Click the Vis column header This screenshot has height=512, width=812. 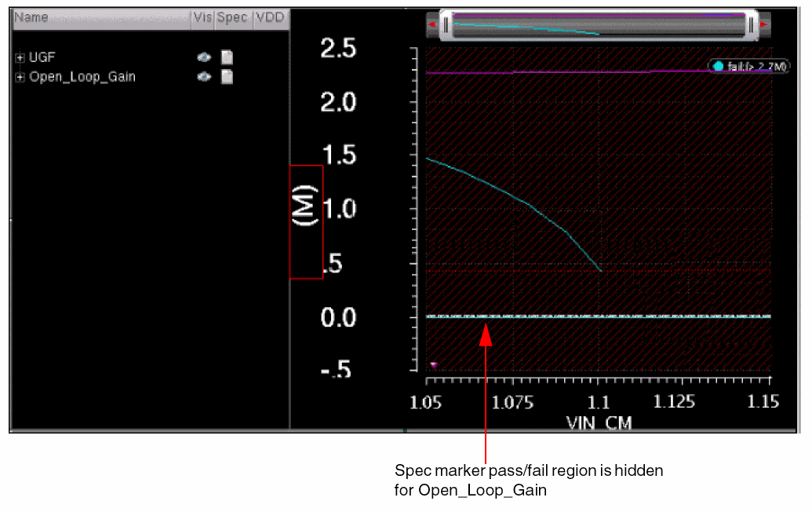[202, 17]
